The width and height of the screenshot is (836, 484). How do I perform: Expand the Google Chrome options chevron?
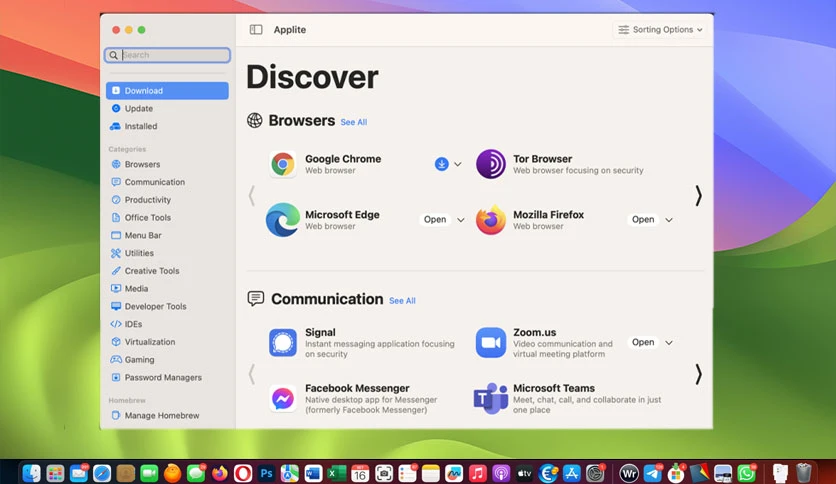[458, 164]
